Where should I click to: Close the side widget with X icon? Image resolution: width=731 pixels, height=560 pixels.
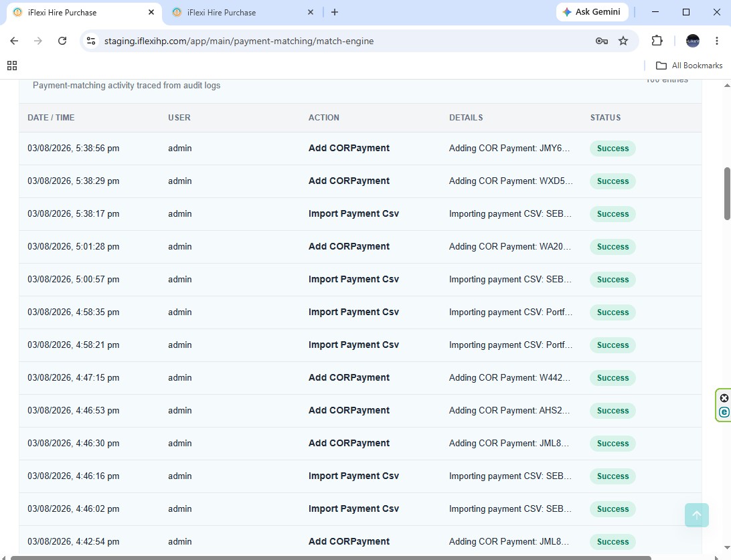click(x=724, y=398)
